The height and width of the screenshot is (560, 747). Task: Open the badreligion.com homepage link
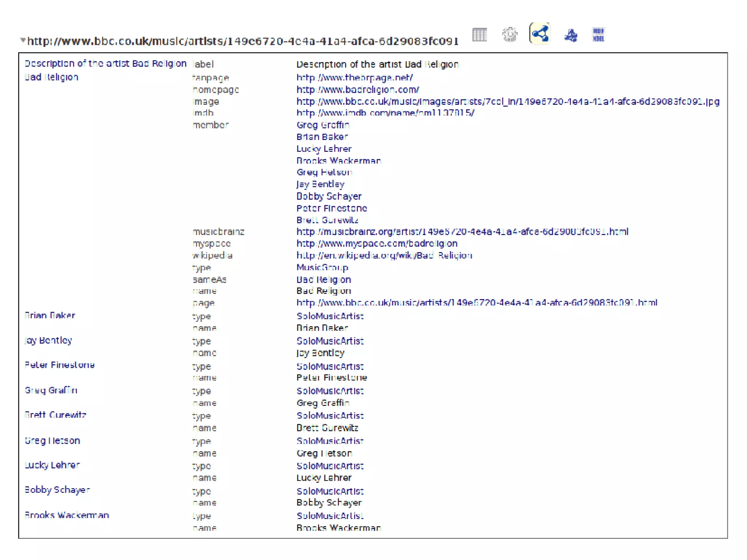pos(357,89)
